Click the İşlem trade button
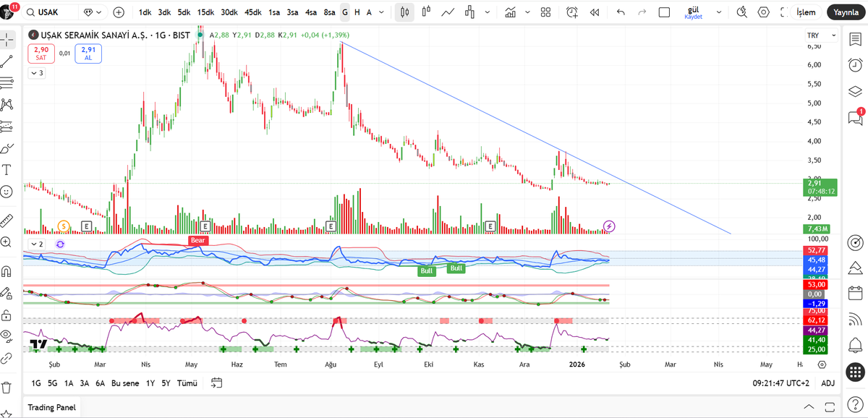Screen dimensions: 868x418 click(x=806, y=12)
